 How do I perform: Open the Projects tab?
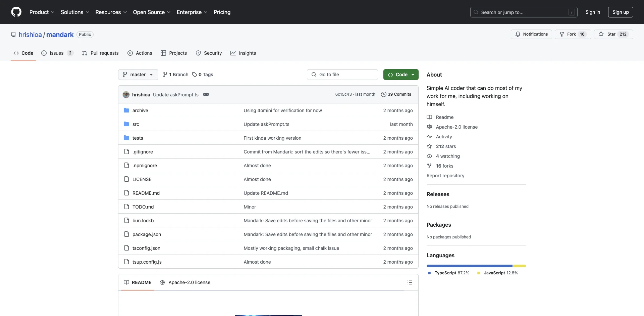pyautogui.click(x=174, y=53)
